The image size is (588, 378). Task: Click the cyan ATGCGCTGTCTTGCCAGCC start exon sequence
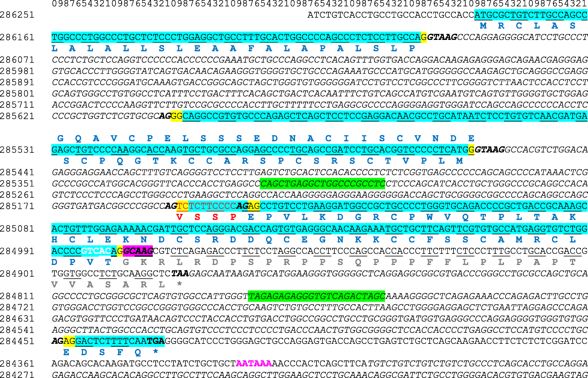531,15
